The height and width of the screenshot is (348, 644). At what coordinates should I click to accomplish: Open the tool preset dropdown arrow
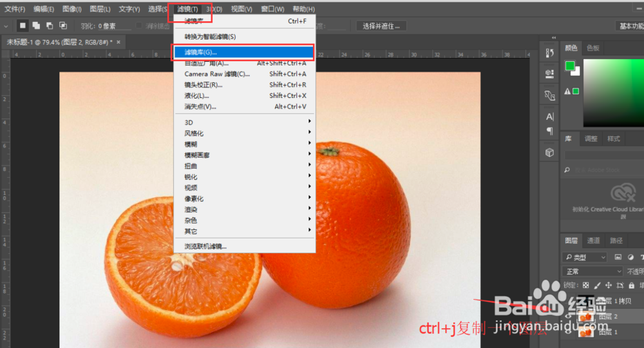coord(6,26)
